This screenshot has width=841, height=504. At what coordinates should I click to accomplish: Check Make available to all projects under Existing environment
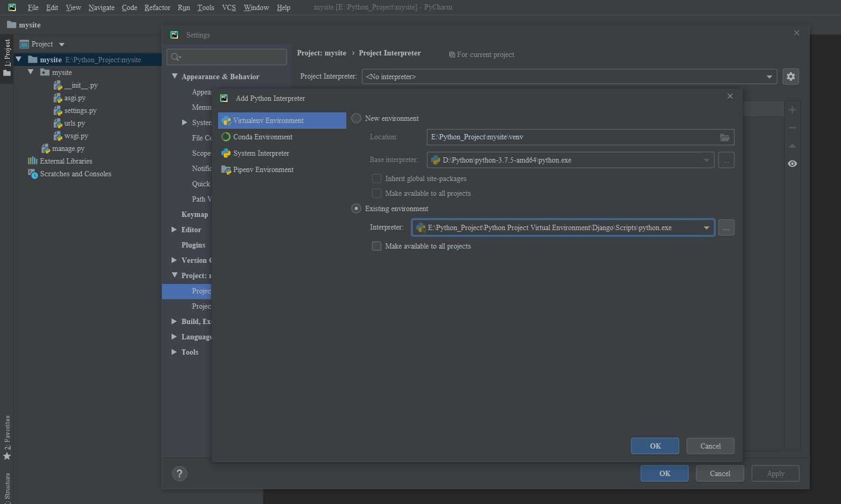pos(376,246)
